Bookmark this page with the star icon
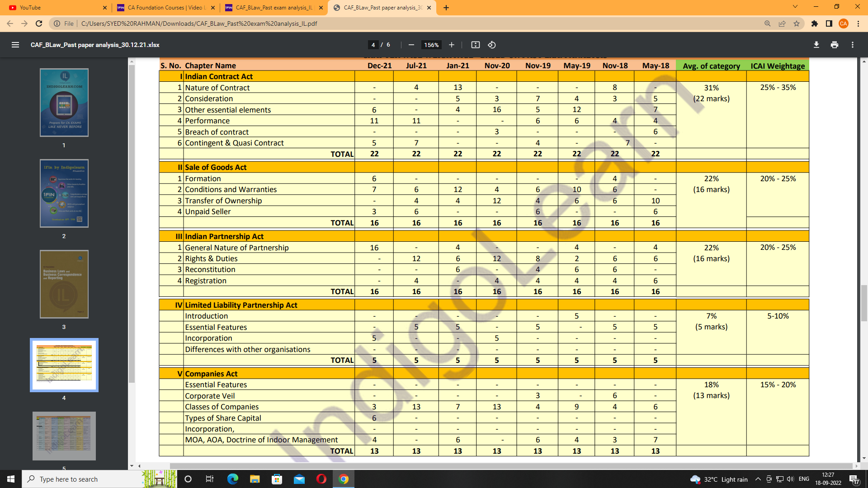This screenshot has width=868, height=488. click(x=797, y=23)
